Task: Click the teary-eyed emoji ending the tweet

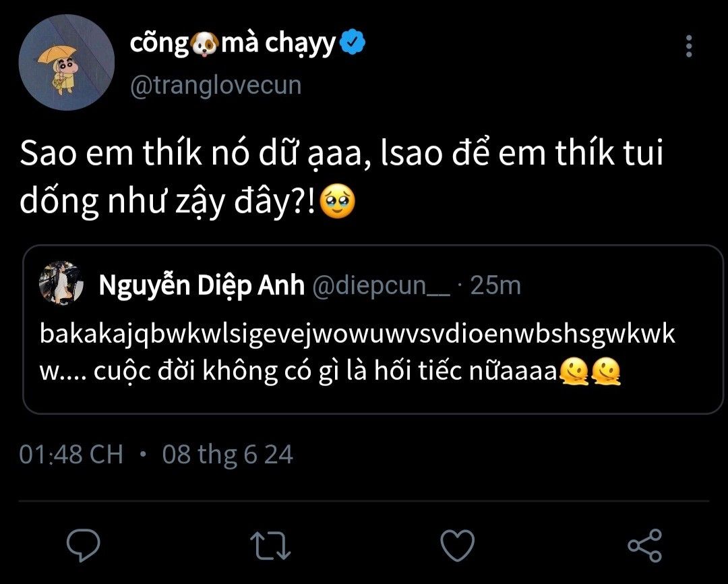Action: click(337, 202)
